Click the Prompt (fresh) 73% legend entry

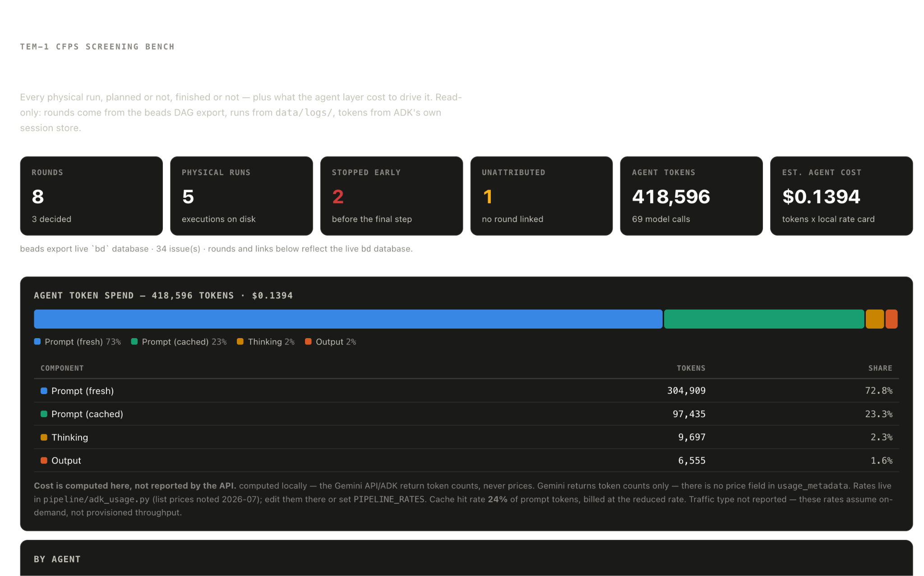pyautogui.click(x=78, y=342)
